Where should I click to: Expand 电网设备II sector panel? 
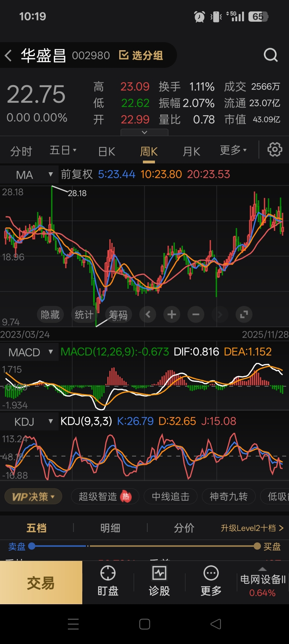point(263,582)
